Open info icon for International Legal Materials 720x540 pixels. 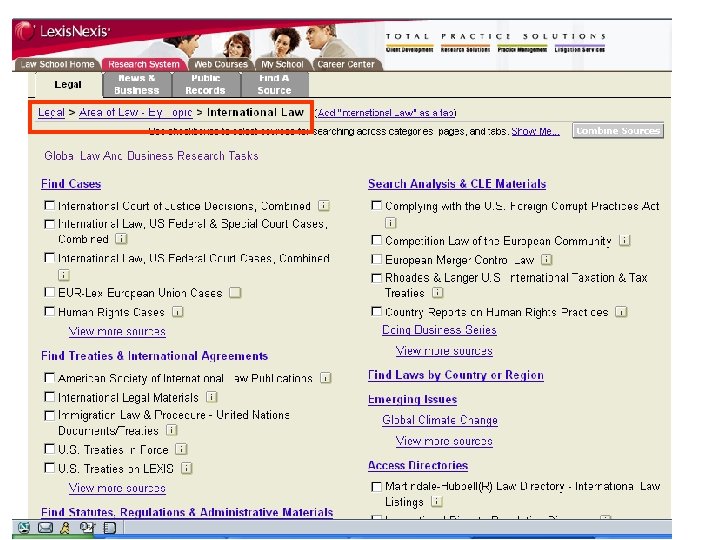[x=211, y=397]
